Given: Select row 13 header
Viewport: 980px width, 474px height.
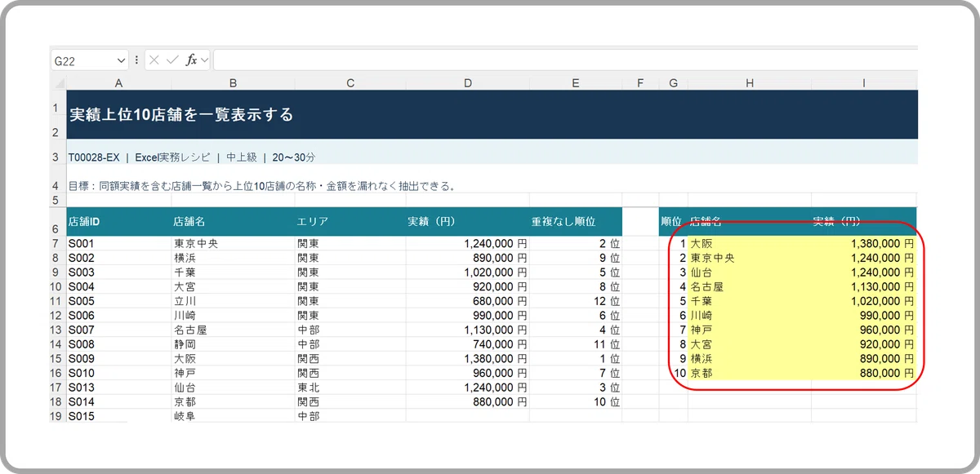Looking at the screenshot, I should (x=58, y=330).
